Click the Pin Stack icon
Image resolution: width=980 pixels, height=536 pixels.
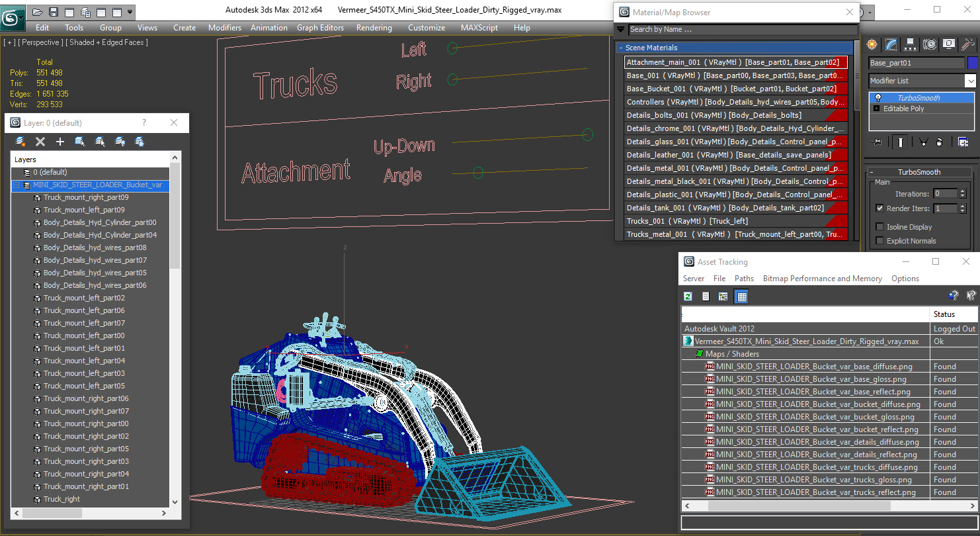point(878,142)
